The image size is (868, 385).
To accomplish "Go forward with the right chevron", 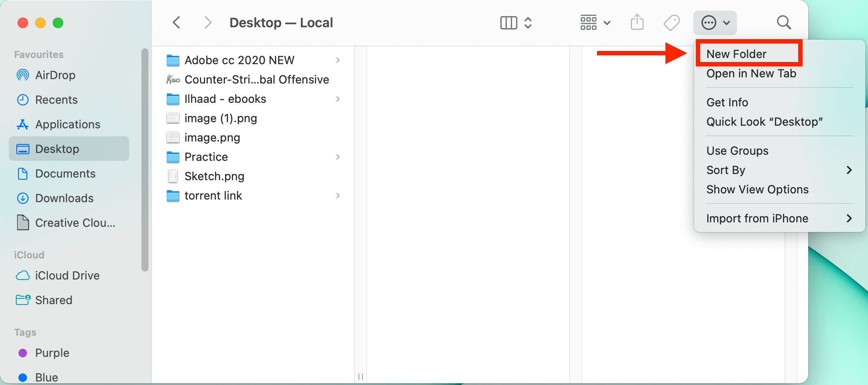I will (208, 22).
